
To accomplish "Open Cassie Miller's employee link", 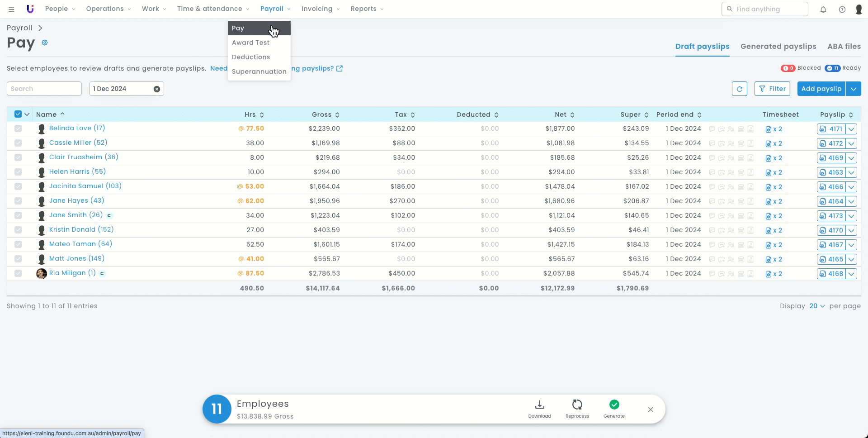I will click(78, 143).
